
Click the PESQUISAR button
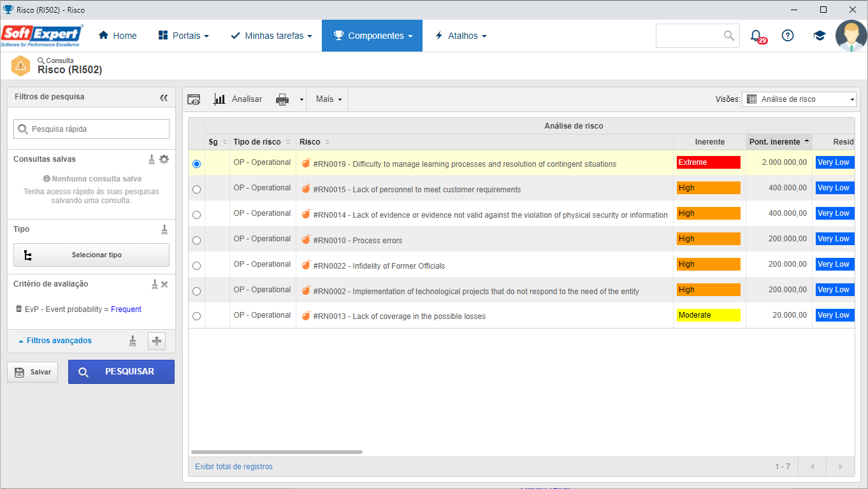tap(121, 372)
